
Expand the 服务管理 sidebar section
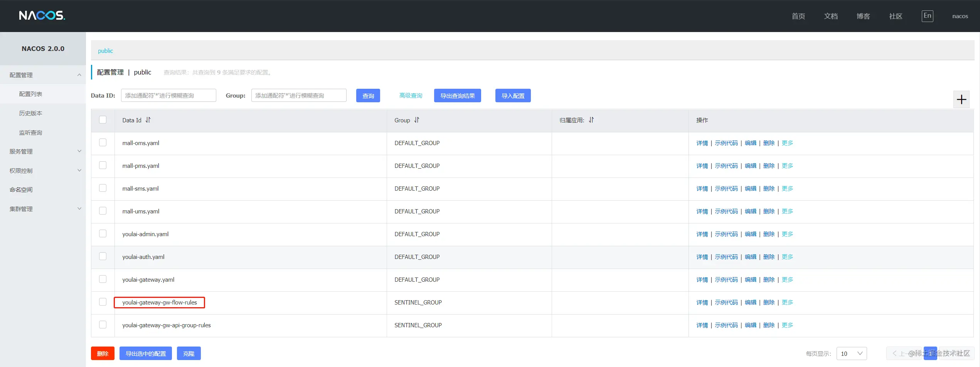(43, 151)
